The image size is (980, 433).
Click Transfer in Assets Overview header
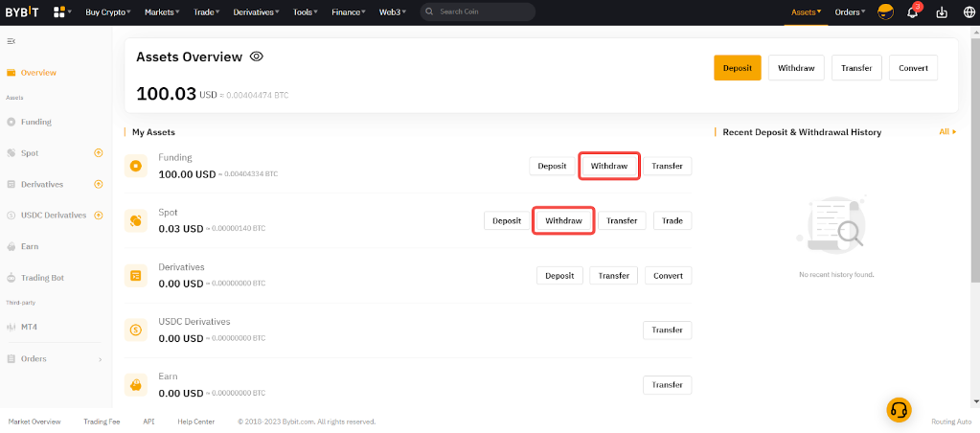click(856, 67)
